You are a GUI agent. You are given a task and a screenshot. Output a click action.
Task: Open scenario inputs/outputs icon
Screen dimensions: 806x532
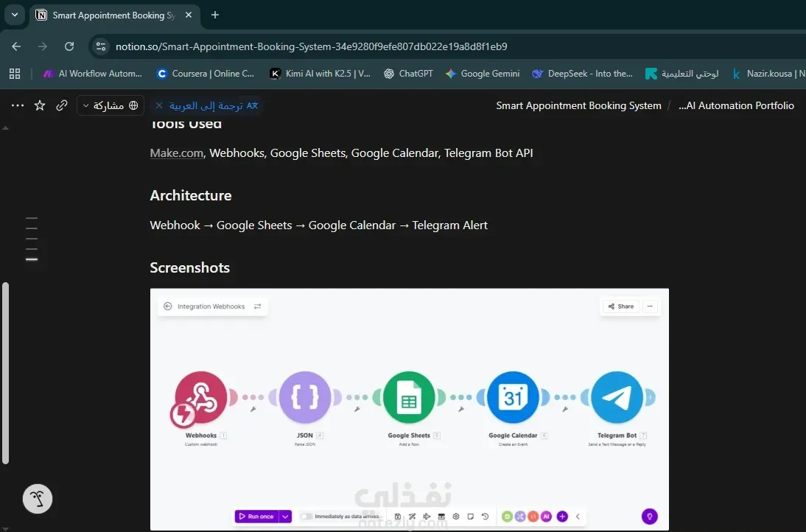(441, 517)
